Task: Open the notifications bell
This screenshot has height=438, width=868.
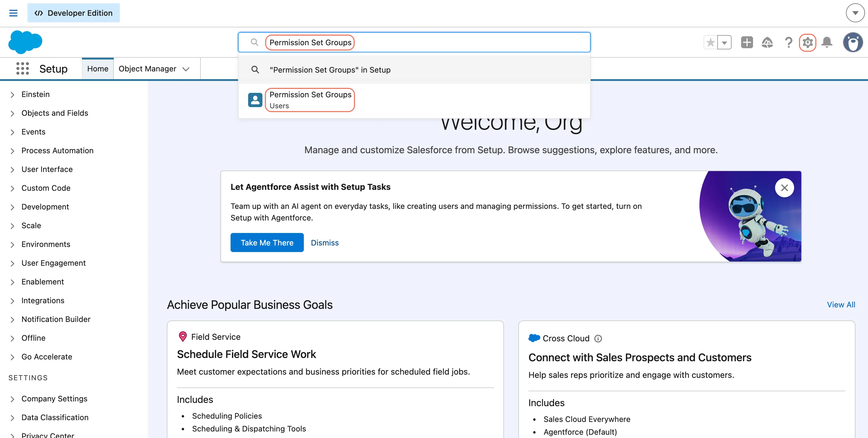Action: (827, 43)
